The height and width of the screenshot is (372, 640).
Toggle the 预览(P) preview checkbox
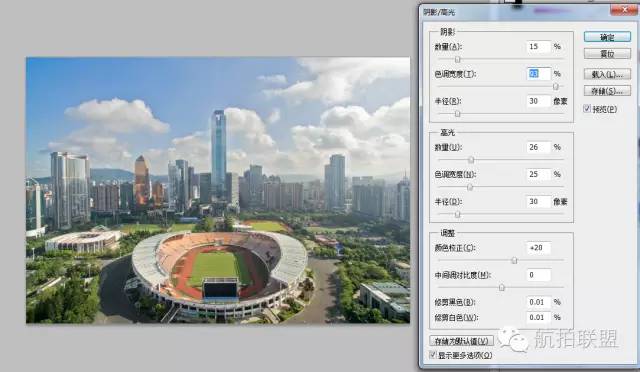click(587, 109)
